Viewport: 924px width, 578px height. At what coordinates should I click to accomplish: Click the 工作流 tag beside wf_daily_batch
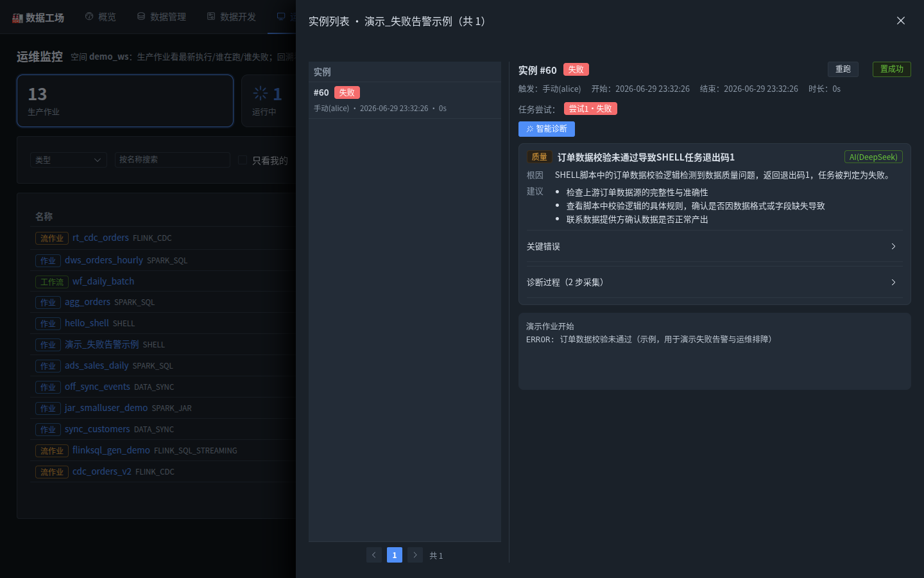(x=52, y=282)
